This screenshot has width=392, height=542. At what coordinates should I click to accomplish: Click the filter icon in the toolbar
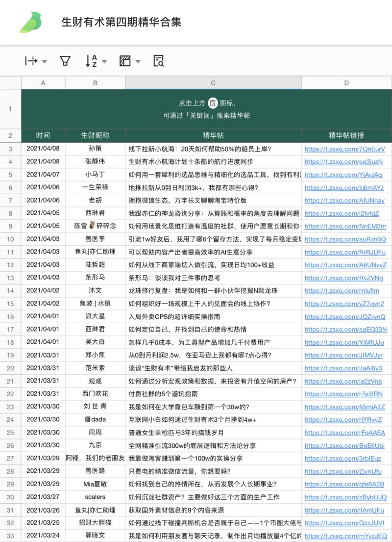pos(64,61)
